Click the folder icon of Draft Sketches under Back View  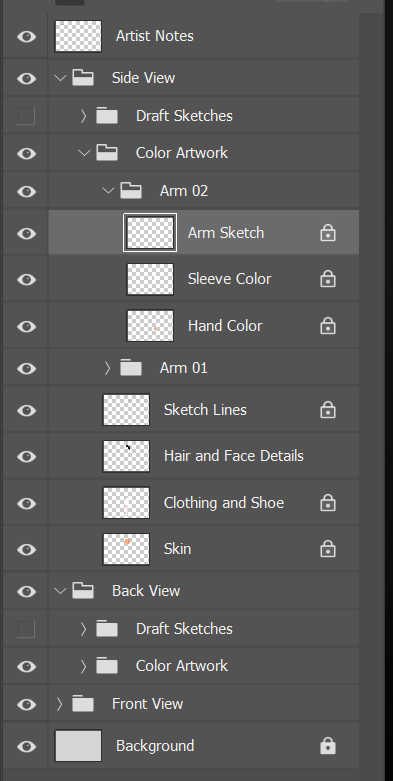(107, 629)
